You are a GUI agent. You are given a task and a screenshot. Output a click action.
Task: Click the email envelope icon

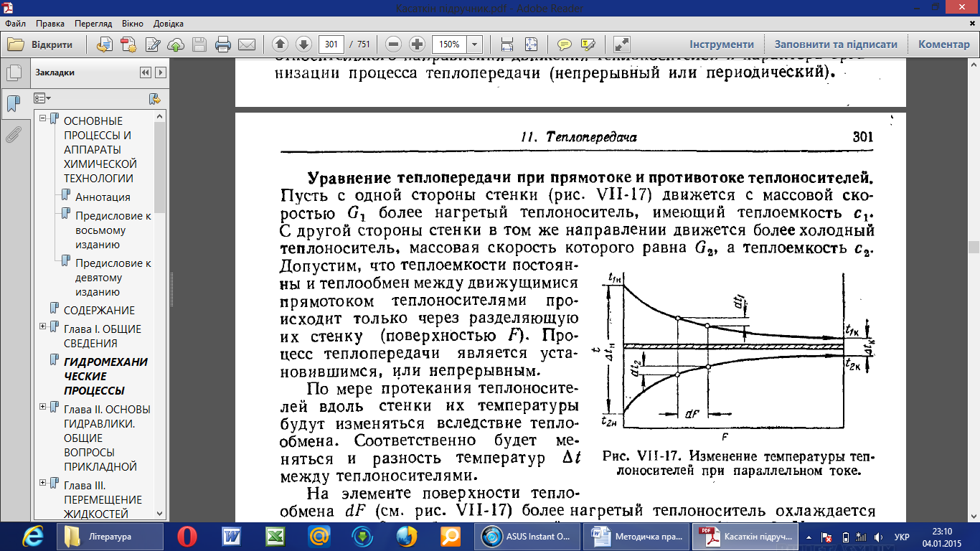pos(247,44)
